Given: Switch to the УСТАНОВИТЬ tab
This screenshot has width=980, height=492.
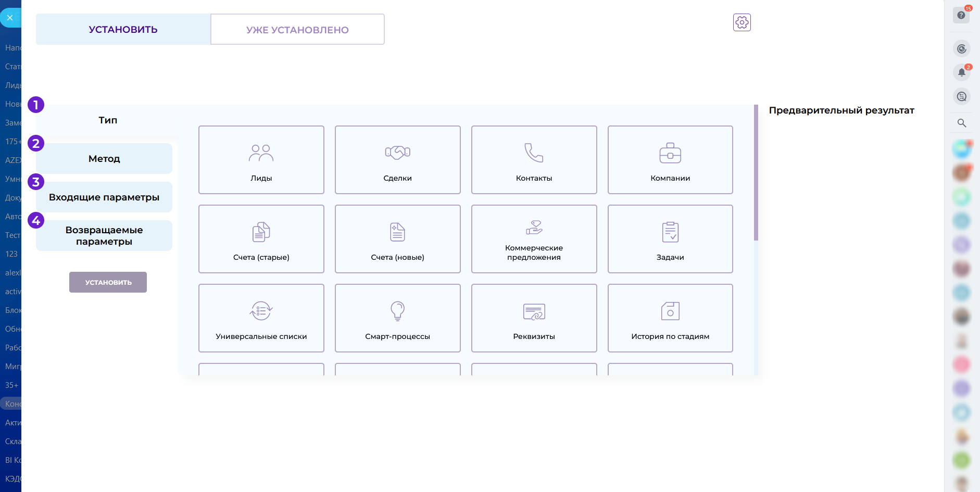Looking at the screenshot, I should (x=123, y=29).
